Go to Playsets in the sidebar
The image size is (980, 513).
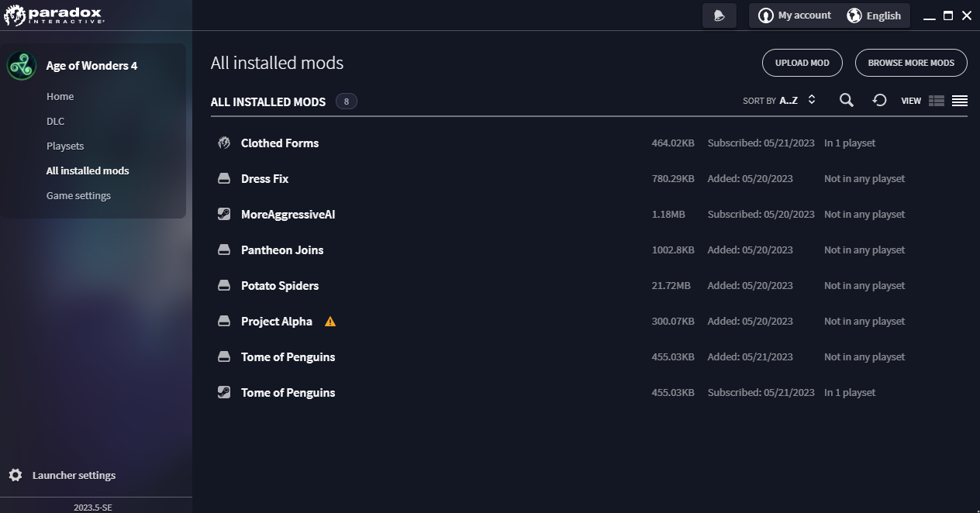click(65, 146)
